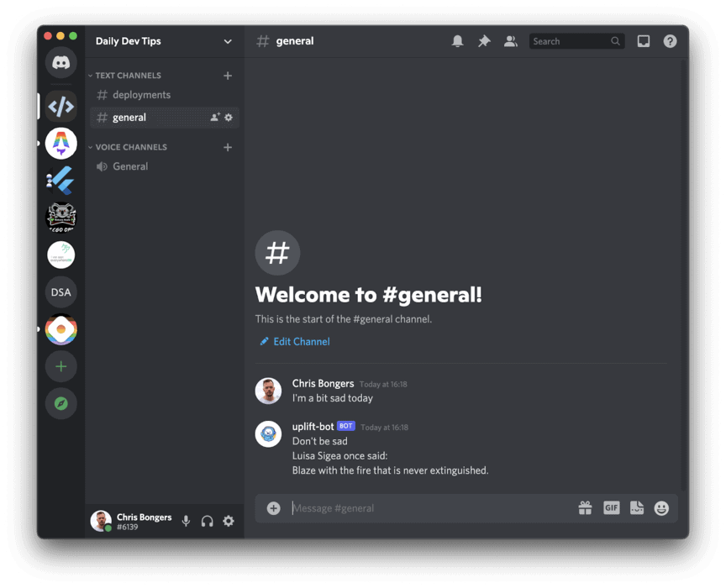
Task: Open Chris Bongers message avatar
Action: click(x=268, y=391)
